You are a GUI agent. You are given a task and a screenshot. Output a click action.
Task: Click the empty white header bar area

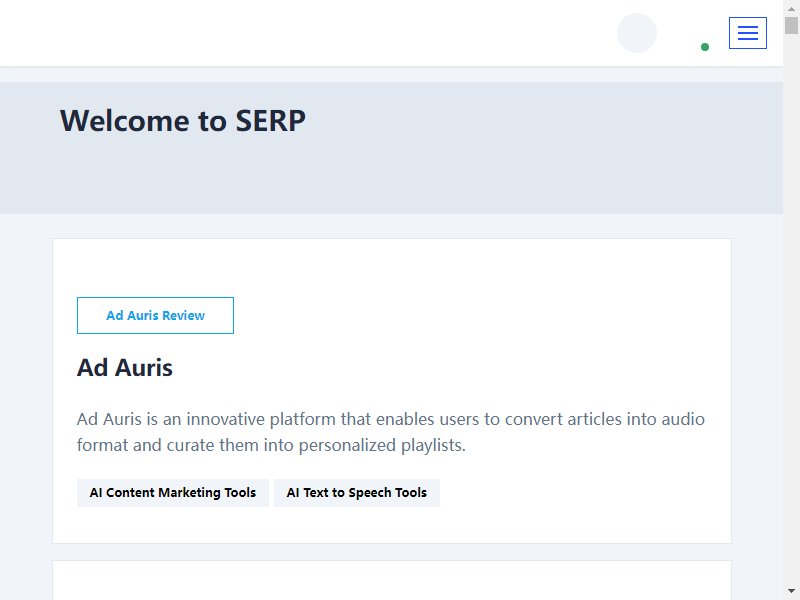[306, 33]
